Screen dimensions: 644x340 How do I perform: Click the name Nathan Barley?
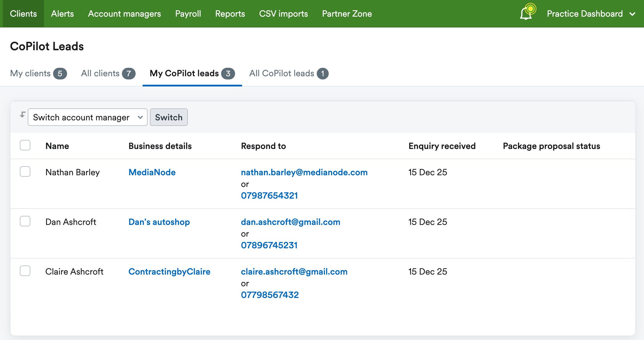(73, 172)
